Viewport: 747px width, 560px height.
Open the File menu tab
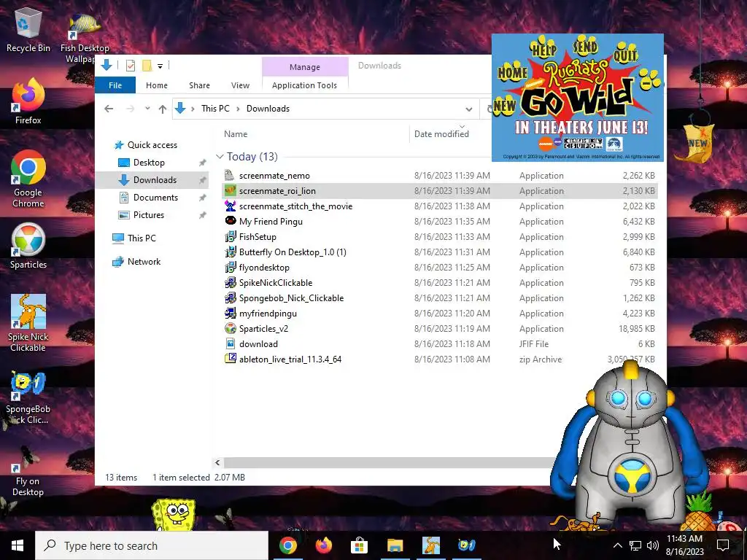[115, 85]
